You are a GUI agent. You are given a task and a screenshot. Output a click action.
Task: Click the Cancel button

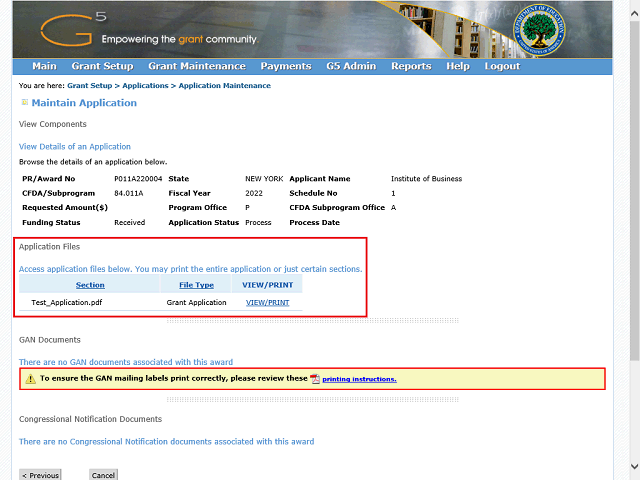point(103,475)
